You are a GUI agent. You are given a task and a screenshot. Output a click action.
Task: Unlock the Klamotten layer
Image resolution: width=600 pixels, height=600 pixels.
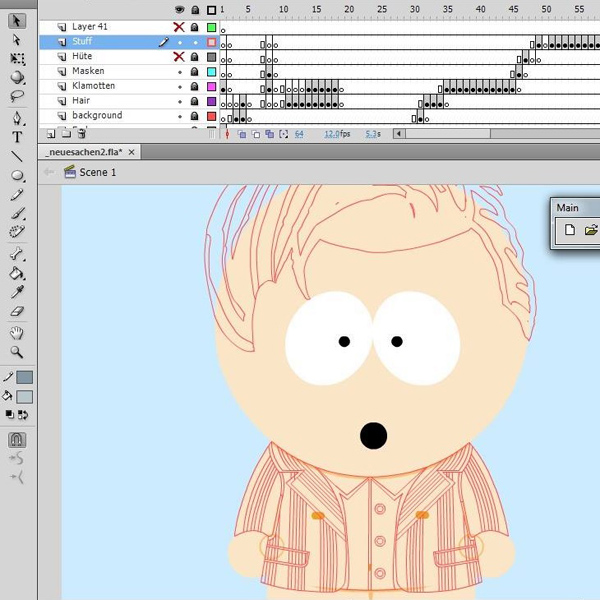click(195, 86)
